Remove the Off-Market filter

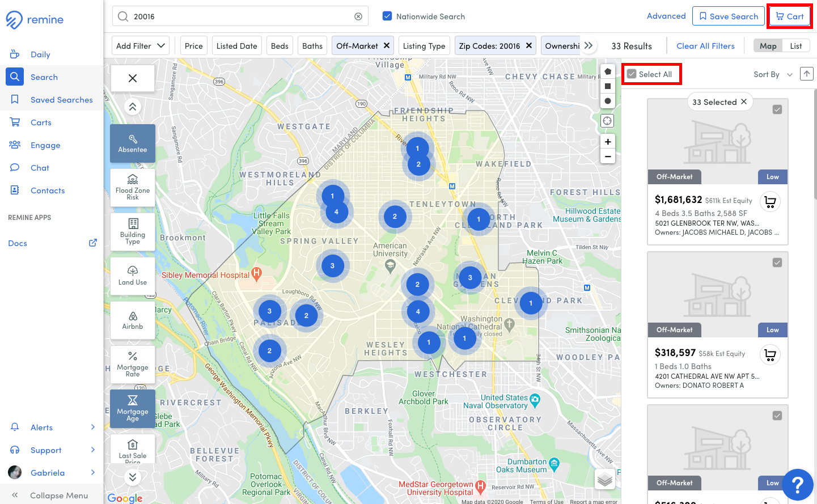pyautogui.click(x=387, y=45)
